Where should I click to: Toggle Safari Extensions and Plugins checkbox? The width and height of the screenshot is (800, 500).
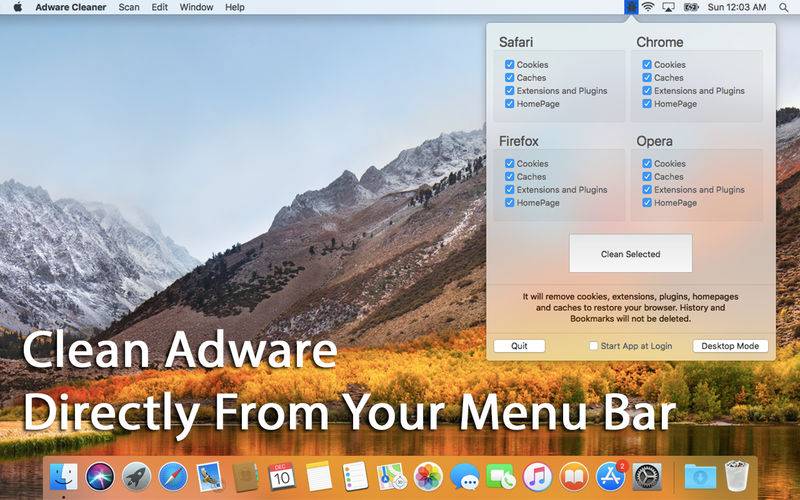(509, 91)
